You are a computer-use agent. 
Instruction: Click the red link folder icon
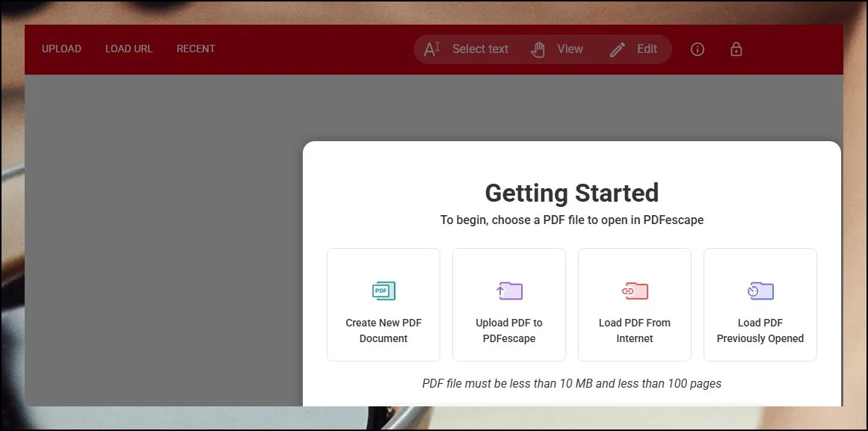(635, 291)
